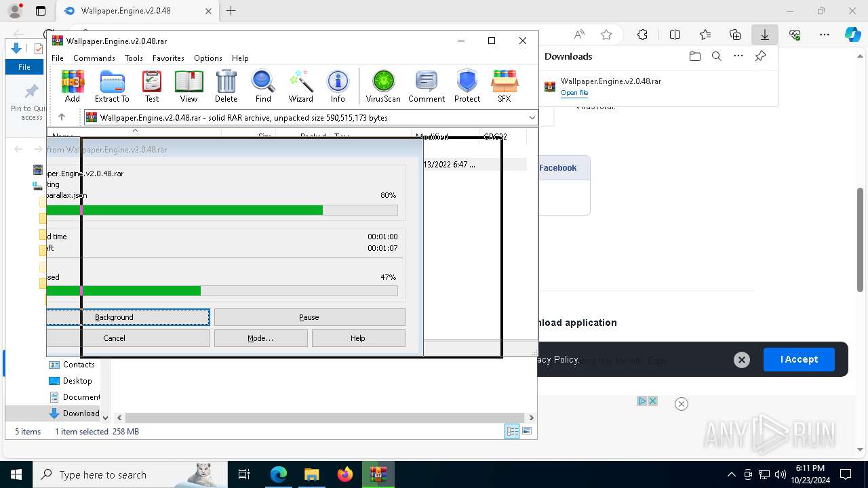Add this page to favorites star
This screenshot has height=488, width=868.
(x=606, y=35)
